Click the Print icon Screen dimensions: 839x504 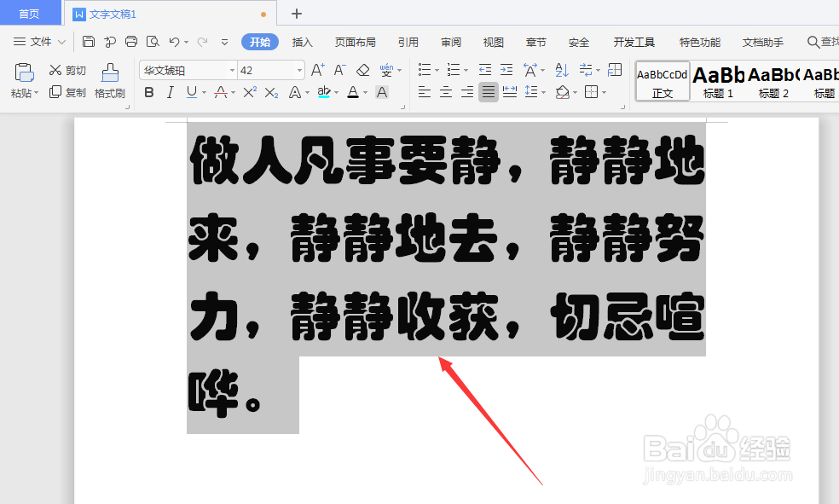tap(131, 42)
